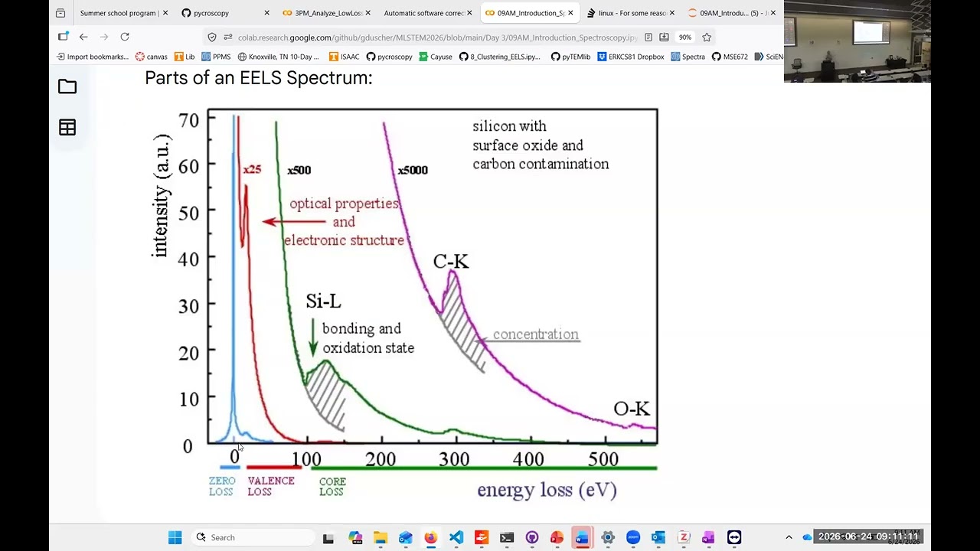Open the Windows Start menu
980x551 pixels.
(175, 537)
